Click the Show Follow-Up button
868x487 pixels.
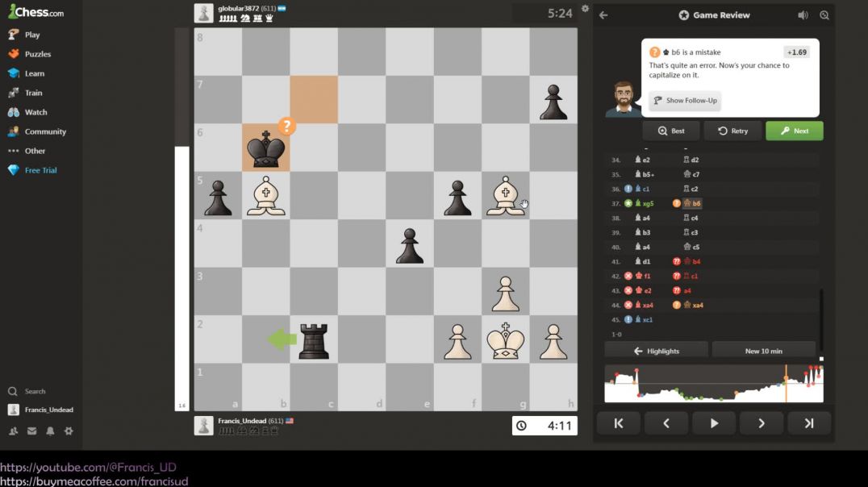coord(685,101)
